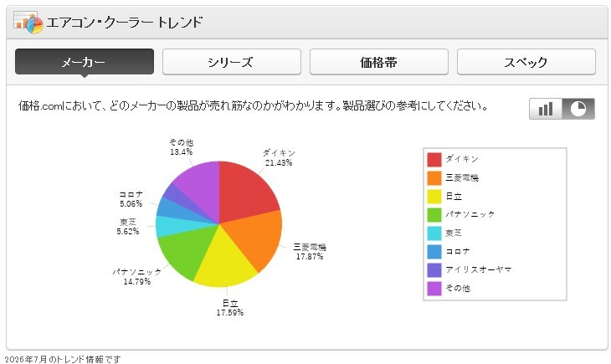
Task: Select the red ダイキン pie slice
Action: tap(244, 191)
